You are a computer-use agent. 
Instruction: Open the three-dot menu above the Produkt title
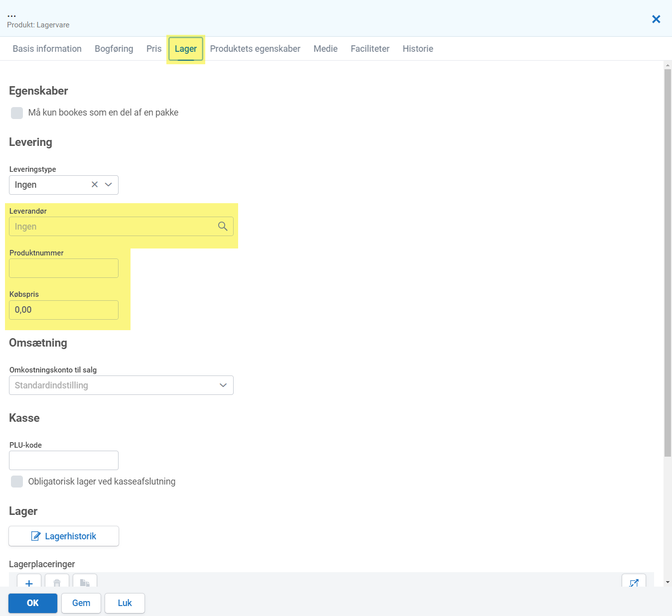[11, 16]
